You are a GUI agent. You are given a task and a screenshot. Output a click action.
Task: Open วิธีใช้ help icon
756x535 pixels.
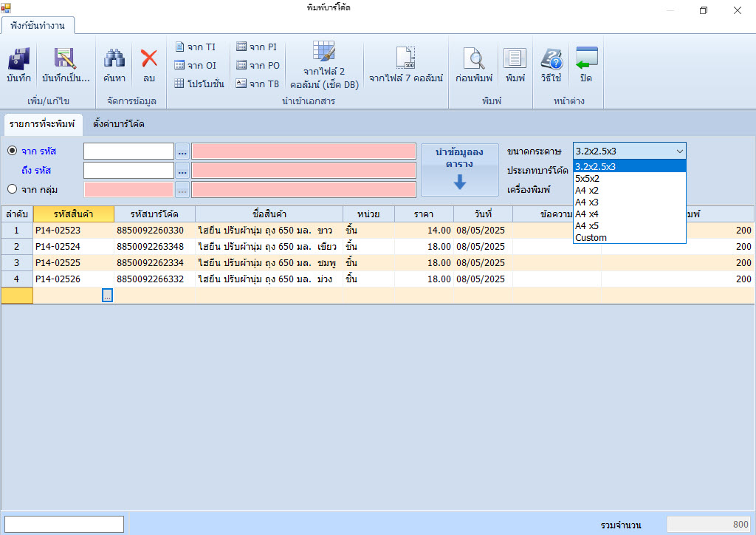point(549,63)
